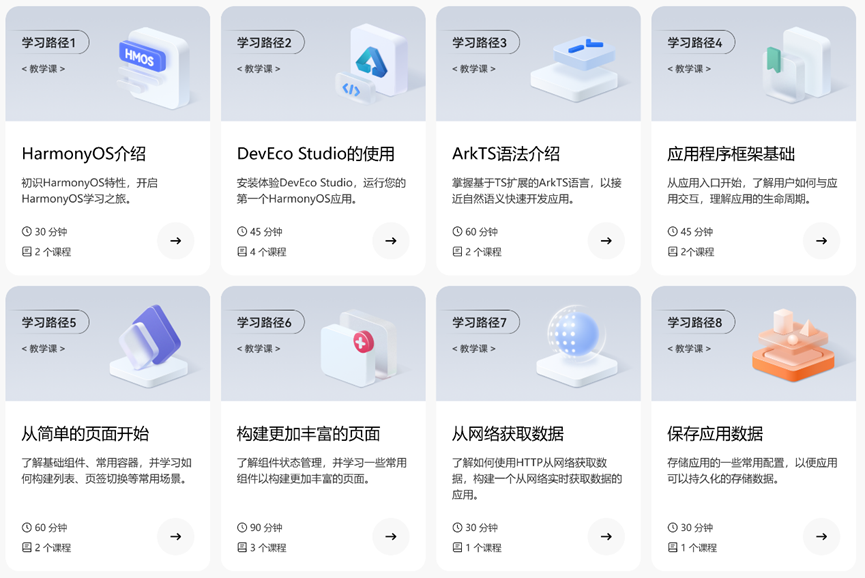Click 2 个课程 on HarmonyOS介绍 card
Viewport: 865px width, 578px height.
[x=53, y=251]
